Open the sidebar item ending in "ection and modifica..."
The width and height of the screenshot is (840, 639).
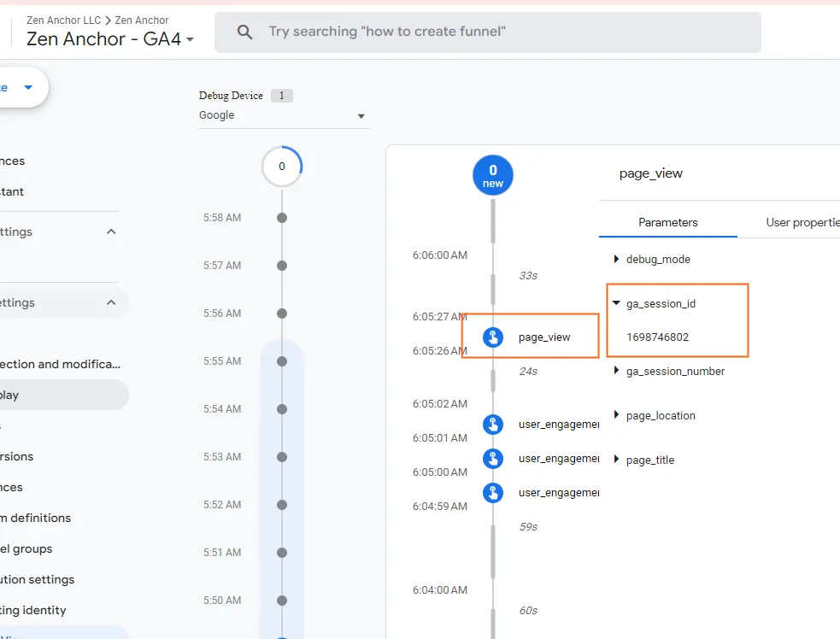tap(61, 364)
